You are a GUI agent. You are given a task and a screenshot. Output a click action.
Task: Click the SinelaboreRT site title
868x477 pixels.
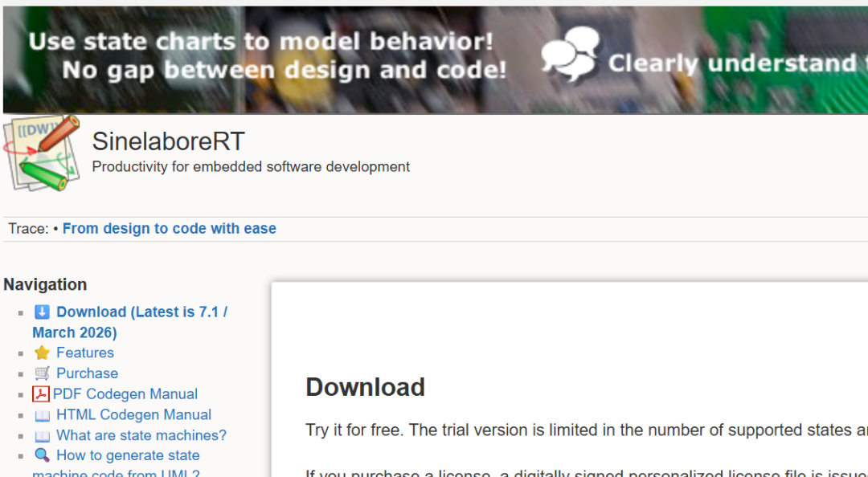(x=168, y=141)
